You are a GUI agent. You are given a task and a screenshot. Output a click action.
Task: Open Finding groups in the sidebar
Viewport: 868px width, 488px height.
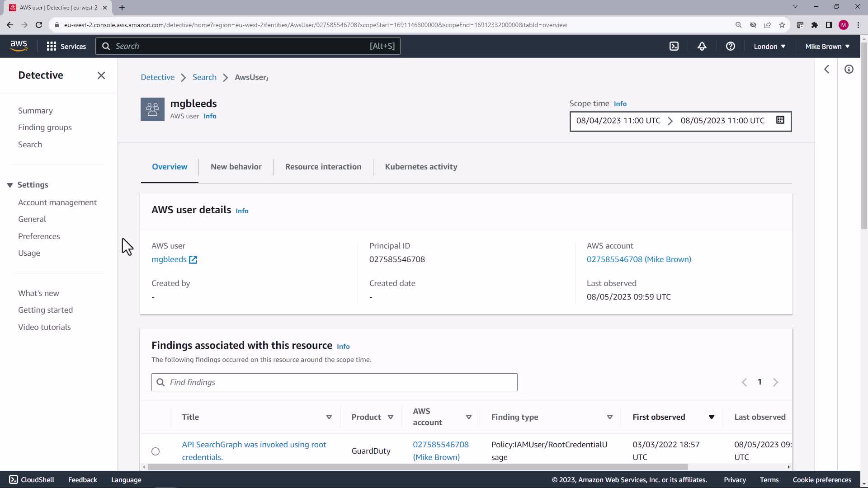(45, 127)
